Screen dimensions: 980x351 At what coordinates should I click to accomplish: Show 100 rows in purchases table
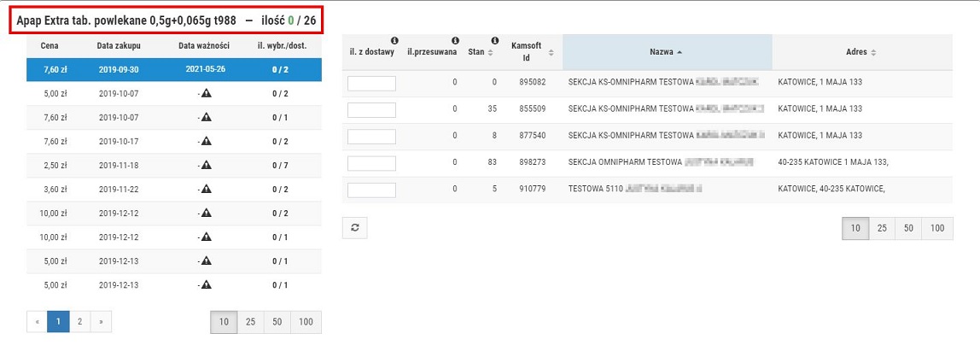306,322
